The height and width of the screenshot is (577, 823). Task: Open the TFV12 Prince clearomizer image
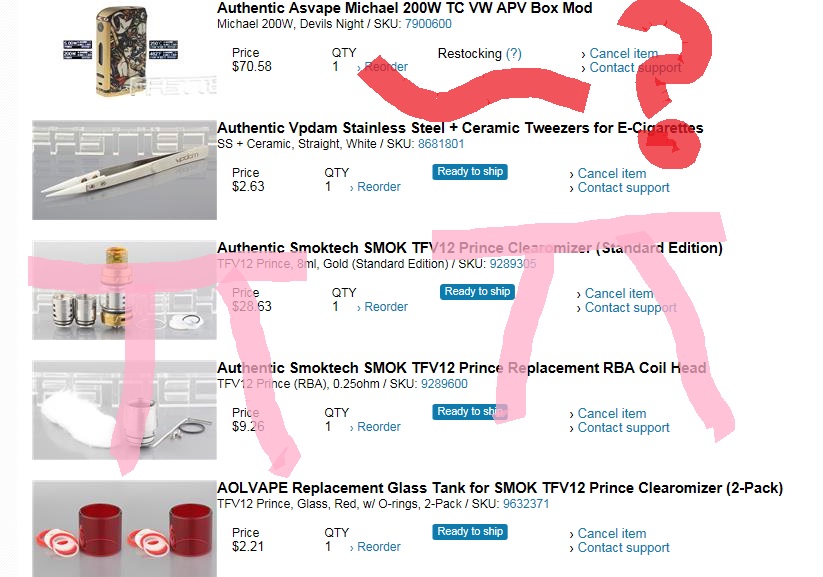click(x=124, y=290)
